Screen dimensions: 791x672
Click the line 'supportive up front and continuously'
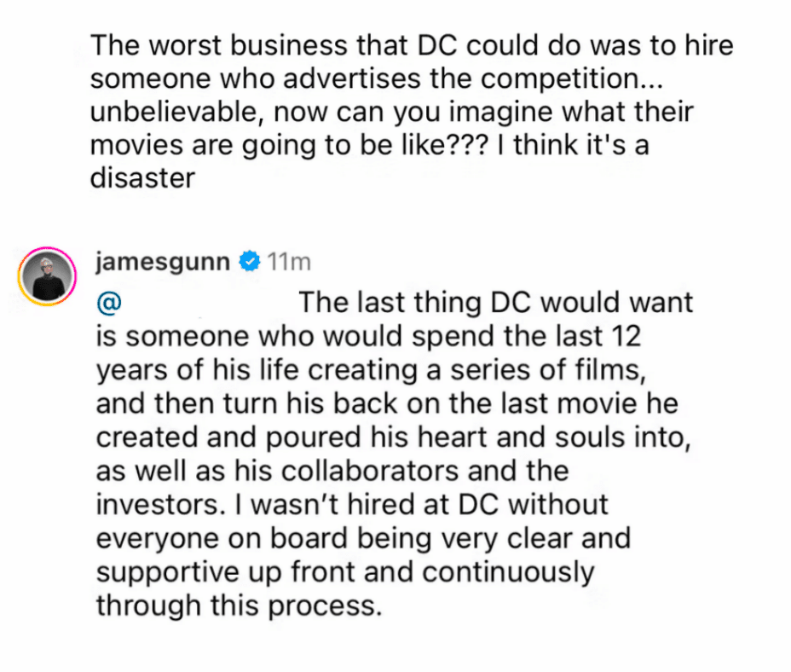[345, 572]
